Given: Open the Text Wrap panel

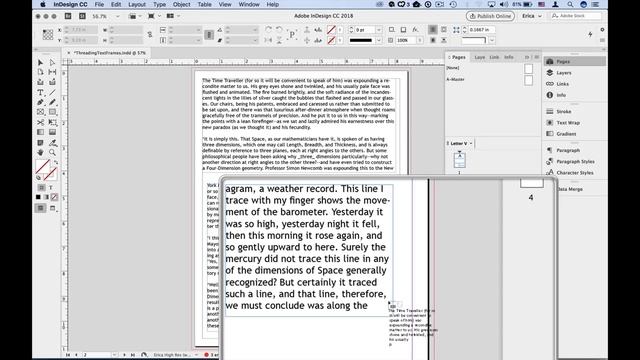Looking at the screenshot, I should (568, 122).
